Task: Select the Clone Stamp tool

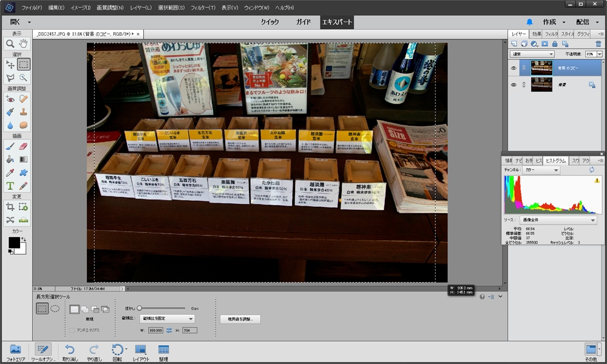Action: pos(23,112)
